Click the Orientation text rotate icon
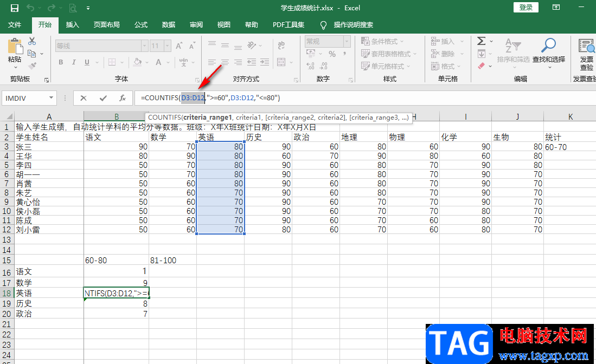This screenshot has height=364, width=596. 252,45
